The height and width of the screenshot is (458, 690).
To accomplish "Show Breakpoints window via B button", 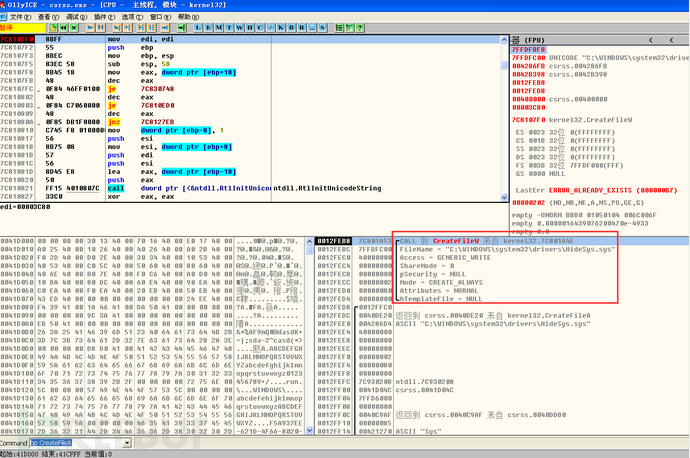I will point(291,28).
